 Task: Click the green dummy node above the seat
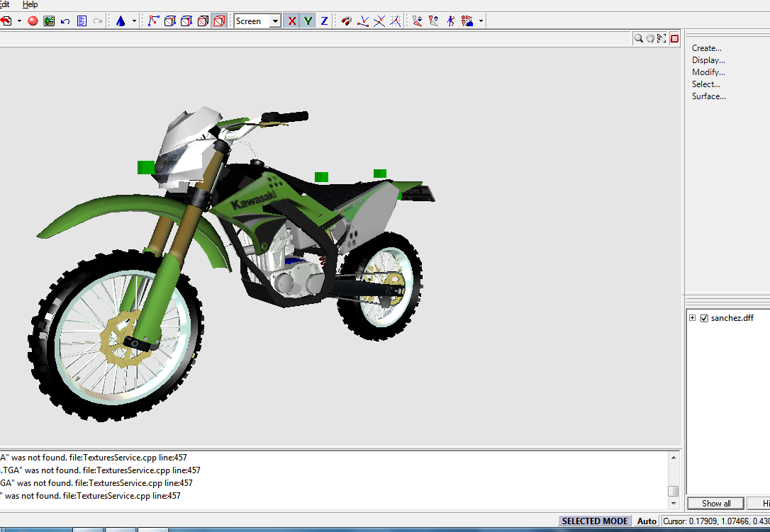[322, 176]
